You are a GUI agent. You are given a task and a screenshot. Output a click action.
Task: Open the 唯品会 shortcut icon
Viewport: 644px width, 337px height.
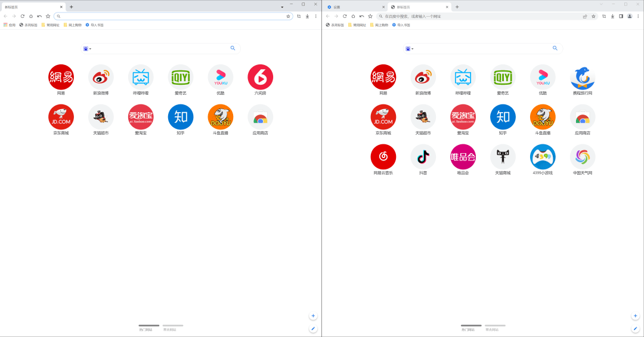pos(463,157)
